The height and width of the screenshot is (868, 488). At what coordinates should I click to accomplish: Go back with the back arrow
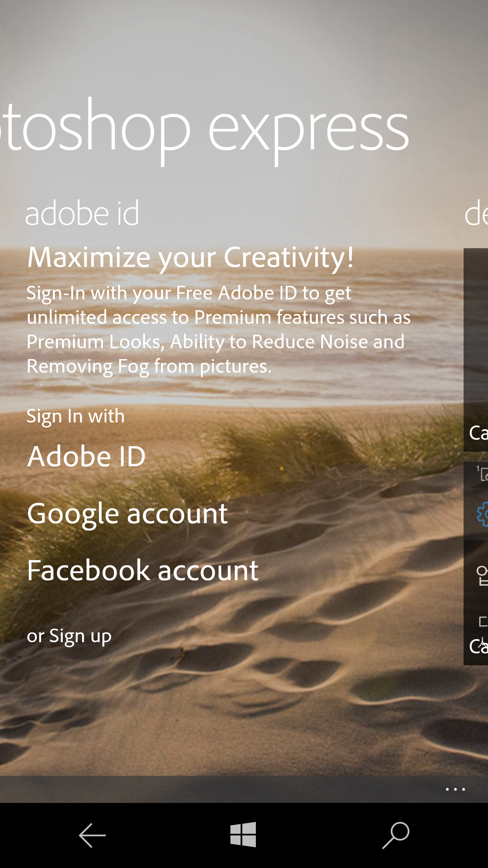coord(92,835)
